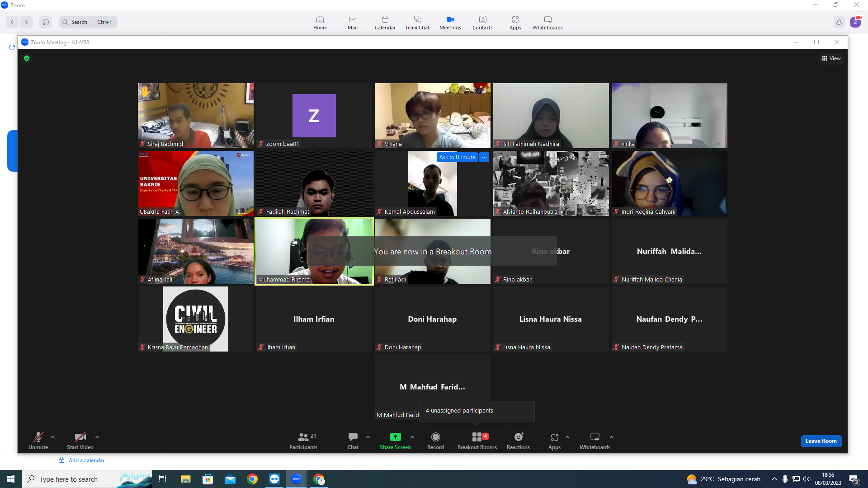Start the video camera
868x488 pixels.
click(x=80, y=441)
